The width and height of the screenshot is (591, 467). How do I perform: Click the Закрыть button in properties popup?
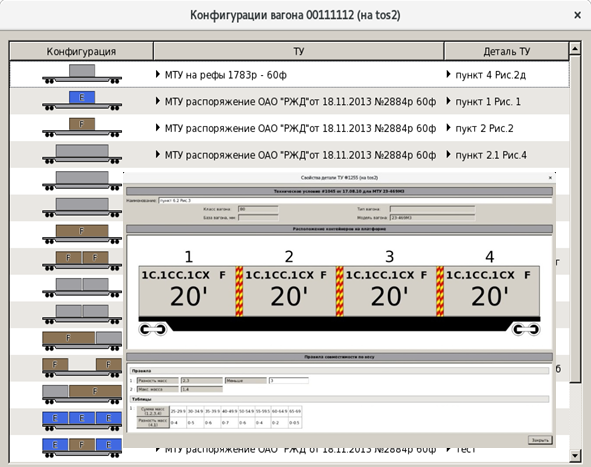540,440
